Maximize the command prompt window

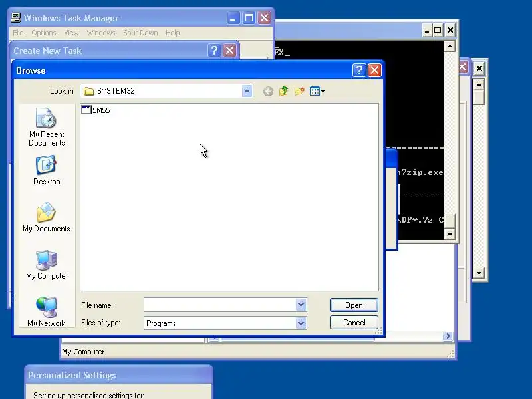click(x=438, y=30)
